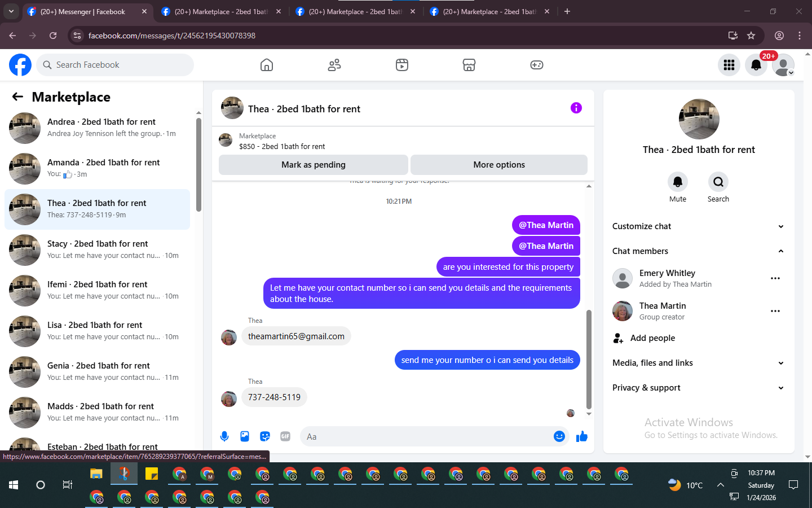
Task: Click Add people in chat members
Action: pyautogui.click(x=652, y=338)
